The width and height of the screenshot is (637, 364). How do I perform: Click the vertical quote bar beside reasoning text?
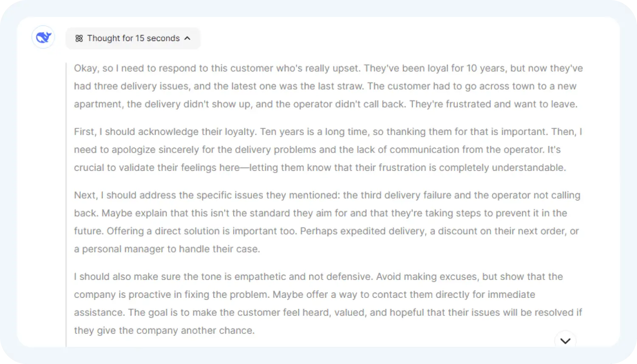[66, 204]
